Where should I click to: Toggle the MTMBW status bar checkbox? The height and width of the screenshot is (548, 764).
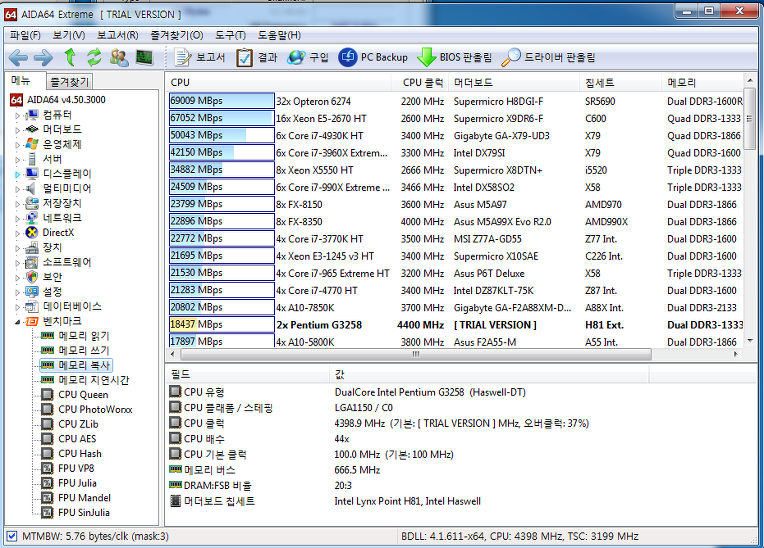click(x=12, y=536)
